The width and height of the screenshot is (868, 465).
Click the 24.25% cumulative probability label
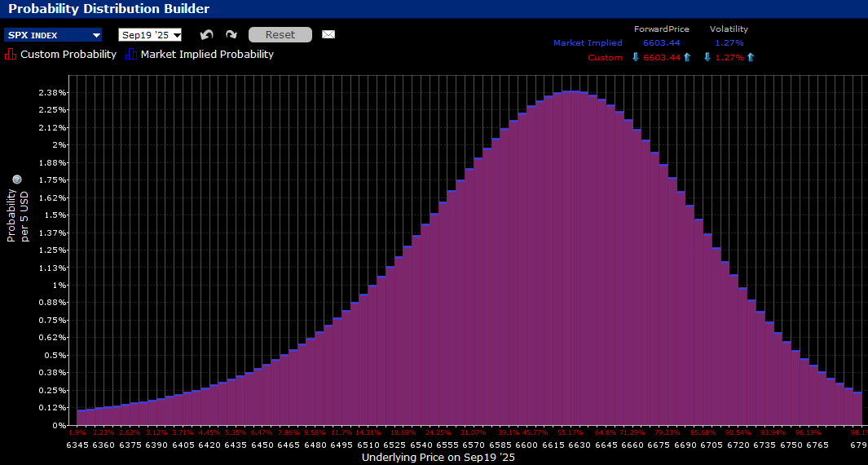pos(438,432)
